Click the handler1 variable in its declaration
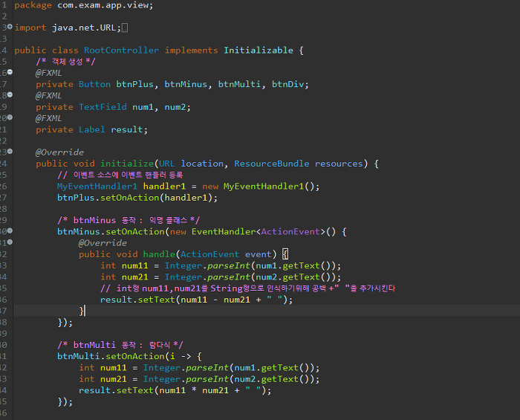520x420 pixels. [x=164, y=187]
